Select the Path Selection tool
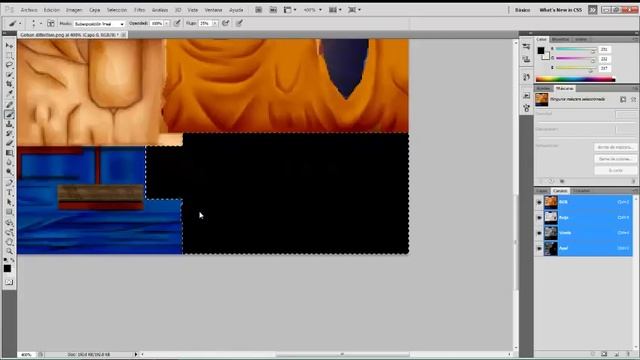 pos(9,202)
